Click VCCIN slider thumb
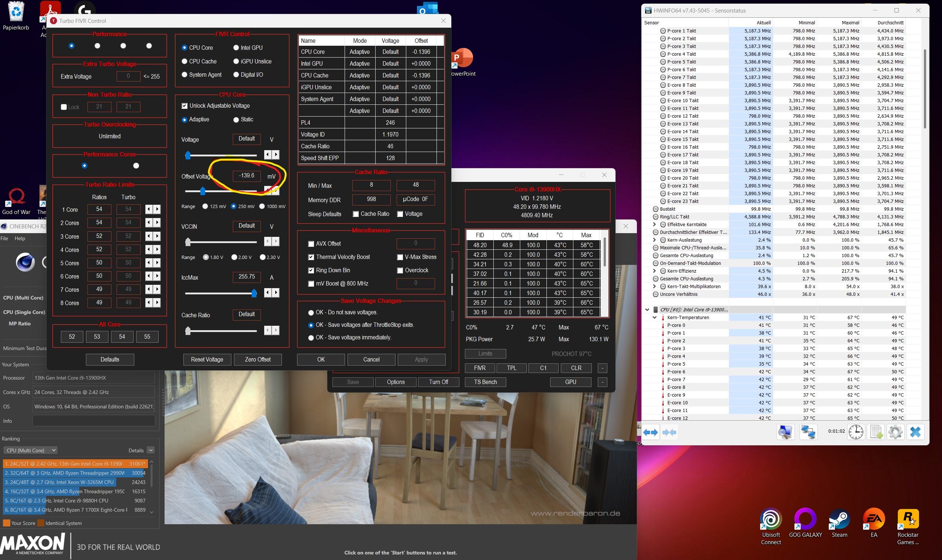942x560 pixels. (187, 242)
